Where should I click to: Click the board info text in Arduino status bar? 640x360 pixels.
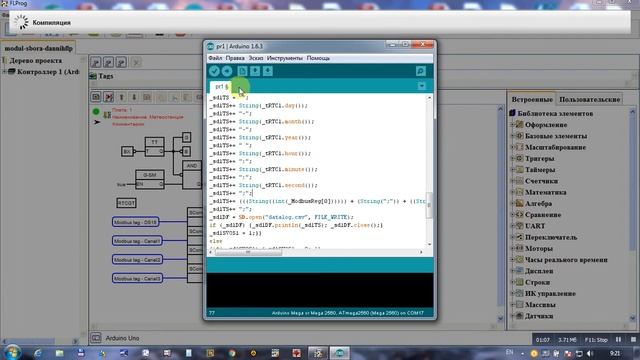tap(347, 313)
